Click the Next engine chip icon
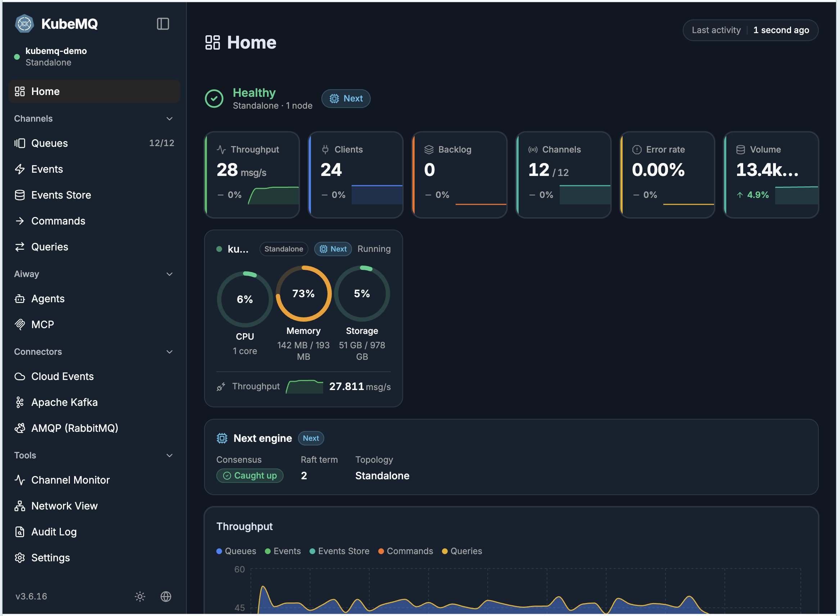 (222, 439)
